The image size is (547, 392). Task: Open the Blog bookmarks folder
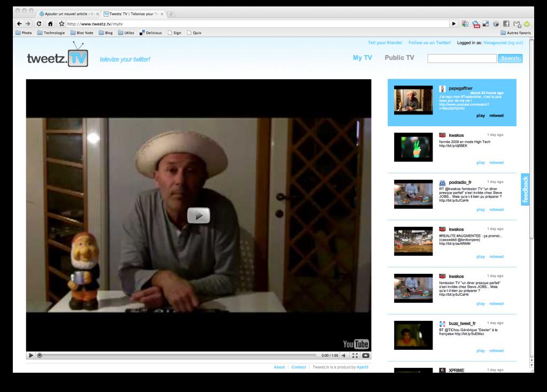[x=106, y=33]
